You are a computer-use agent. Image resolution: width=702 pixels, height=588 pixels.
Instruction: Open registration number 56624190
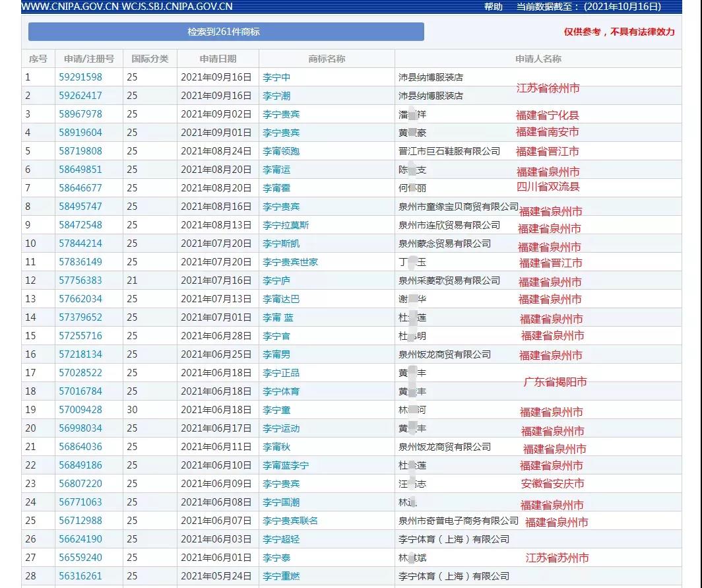pos(80,539)
